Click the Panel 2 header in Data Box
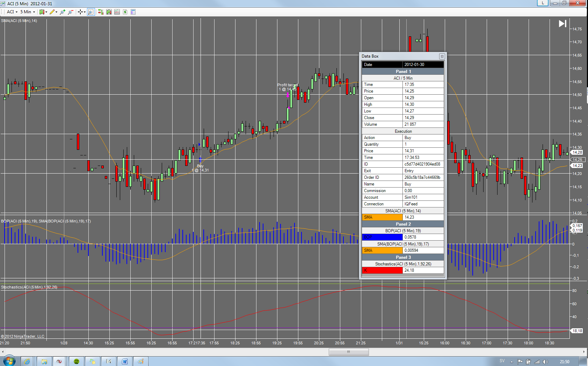Viewport: 588px width, 366px height. [403, 224]
